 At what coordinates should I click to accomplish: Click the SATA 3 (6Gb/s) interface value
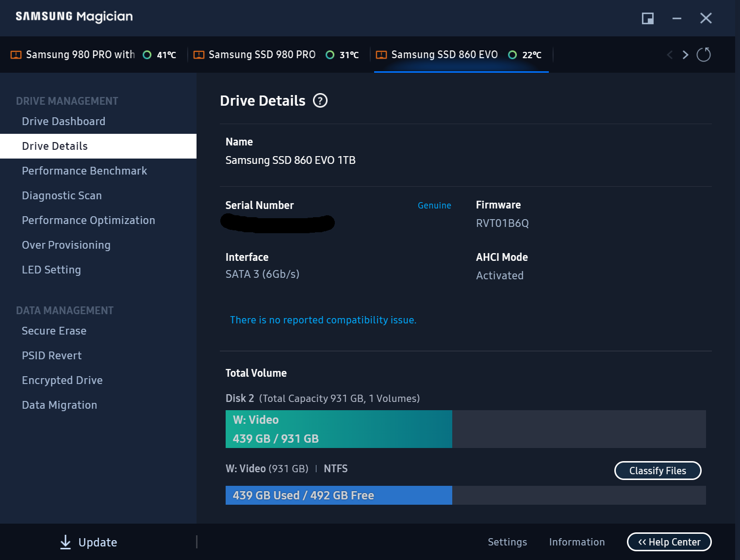pos(263,274)
